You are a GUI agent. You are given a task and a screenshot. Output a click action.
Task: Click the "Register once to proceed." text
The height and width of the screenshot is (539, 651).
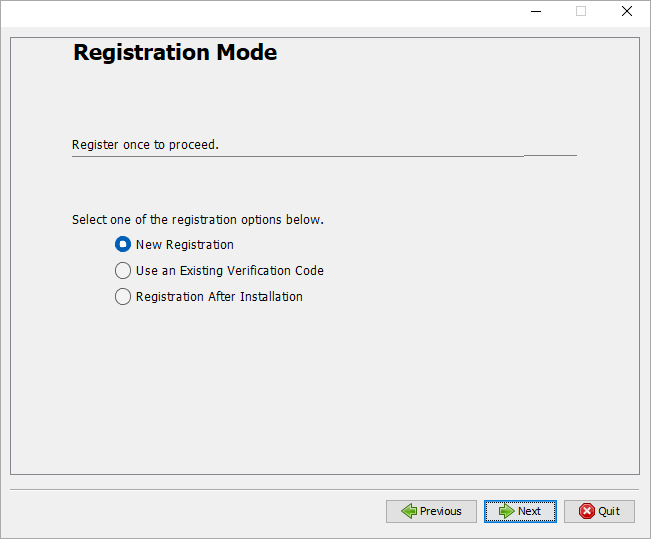click(x=145, y=145)
